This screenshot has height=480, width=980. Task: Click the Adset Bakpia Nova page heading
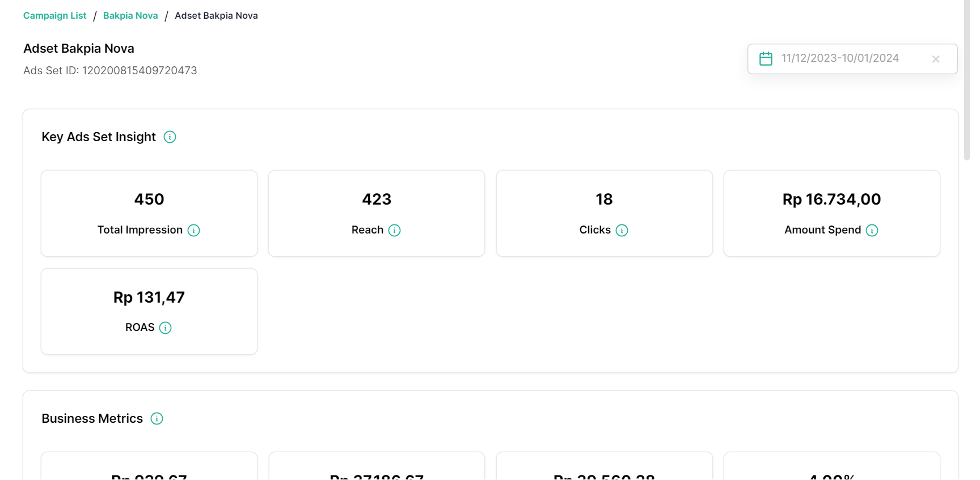tap(79, 49)
